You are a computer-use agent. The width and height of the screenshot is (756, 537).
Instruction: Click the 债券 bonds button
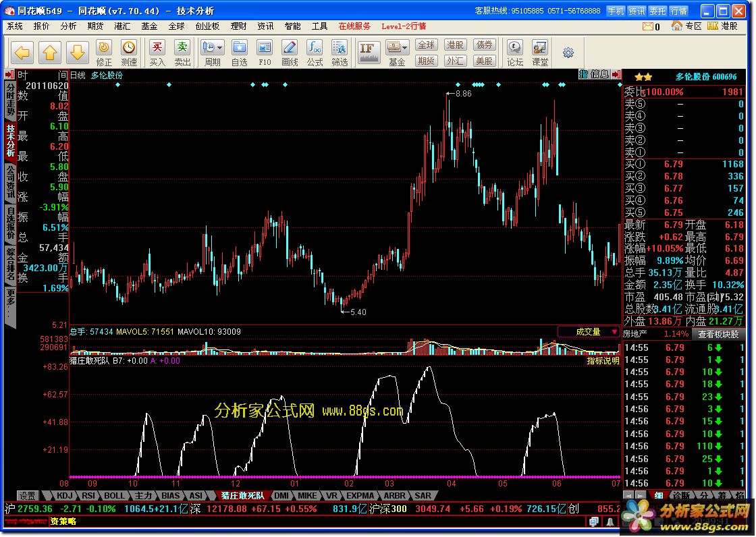click(x=484, y=45)
